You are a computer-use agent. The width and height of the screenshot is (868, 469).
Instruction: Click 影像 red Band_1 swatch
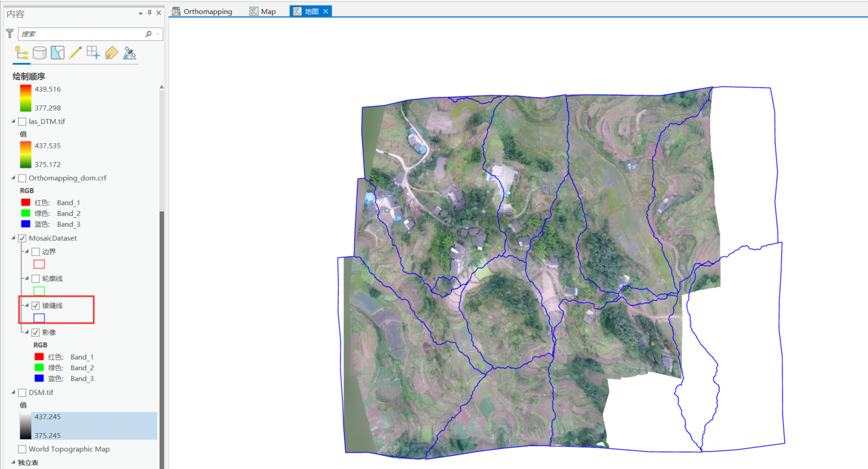tap(39, 357)
